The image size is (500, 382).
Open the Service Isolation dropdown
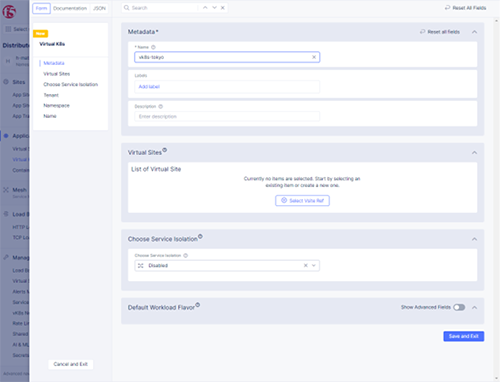[314, 265]
